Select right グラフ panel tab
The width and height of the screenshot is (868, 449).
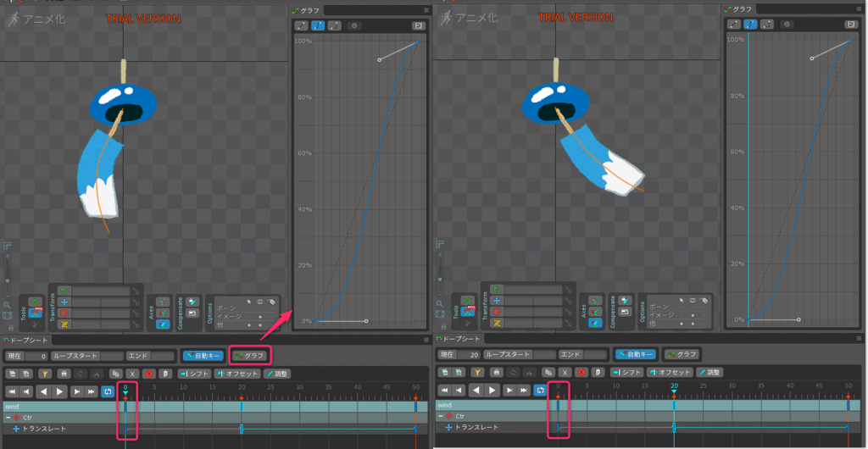(x=740, y=8)
